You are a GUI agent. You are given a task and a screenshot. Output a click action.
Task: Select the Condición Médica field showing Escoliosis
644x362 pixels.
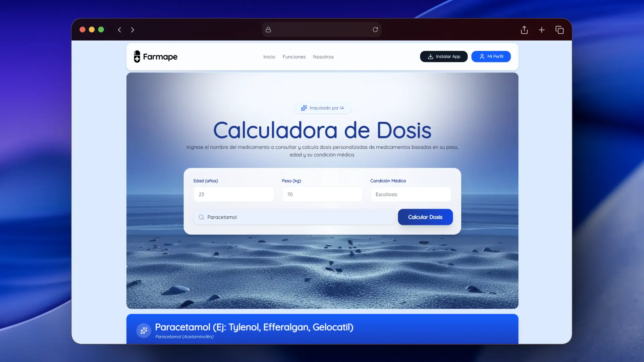(x=410, y=194)
